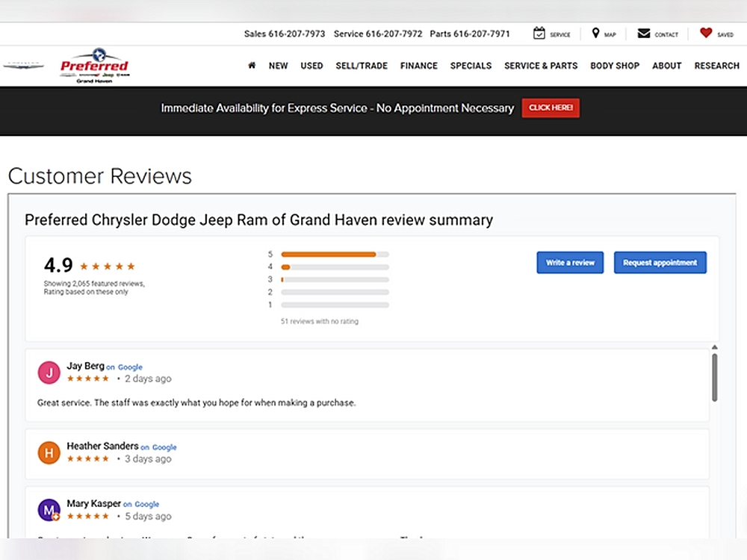
Task: Open the SERVICE & PARTS menu
Action: (541, 66)
